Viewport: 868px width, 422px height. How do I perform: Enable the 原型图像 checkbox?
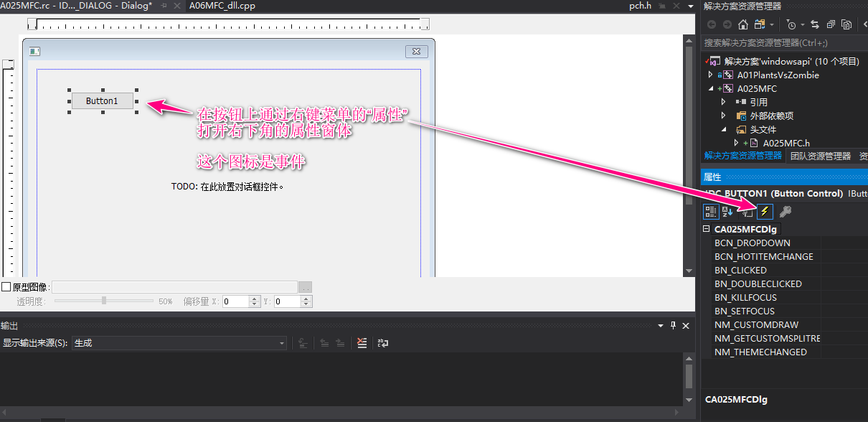(6, 287)
